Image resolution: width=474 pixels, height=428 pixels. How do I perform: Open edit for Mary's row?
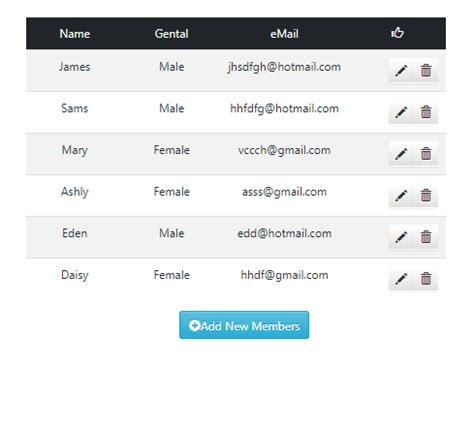point(401,154)
